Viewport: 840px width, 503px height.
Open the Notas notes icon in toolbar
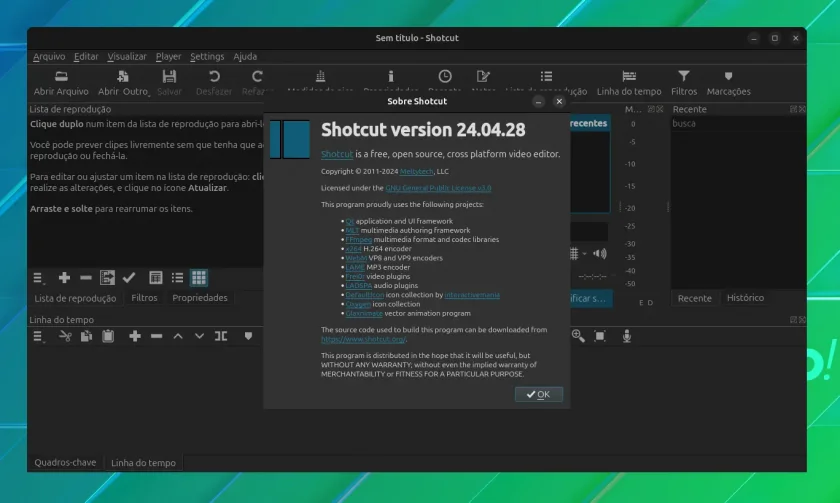[x=483, y=76]
